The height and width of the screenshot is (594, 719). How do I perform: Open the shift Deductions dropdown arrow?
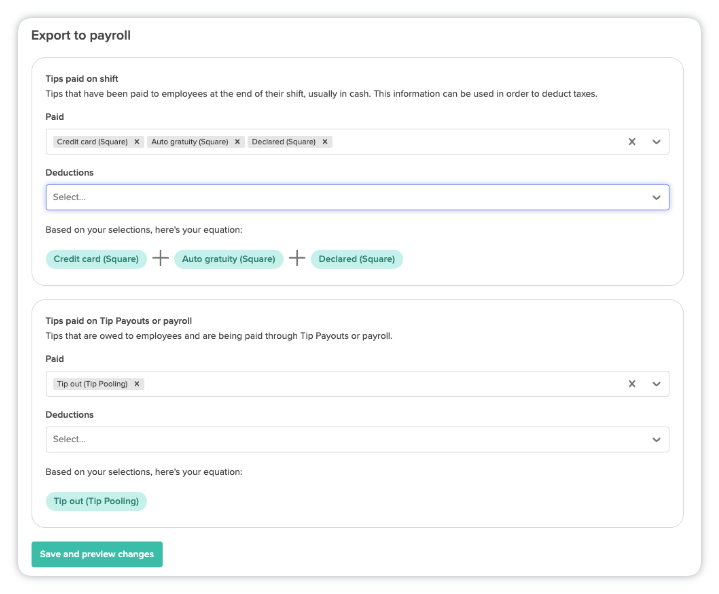(x=656, y=198)
